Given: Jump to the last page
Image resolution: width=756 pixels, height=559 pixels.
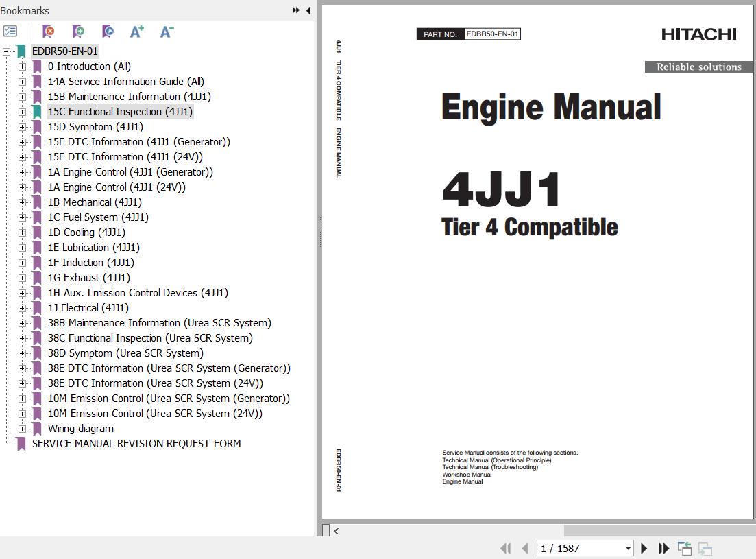Looking at the screenshot, I should tap(664, 549).
